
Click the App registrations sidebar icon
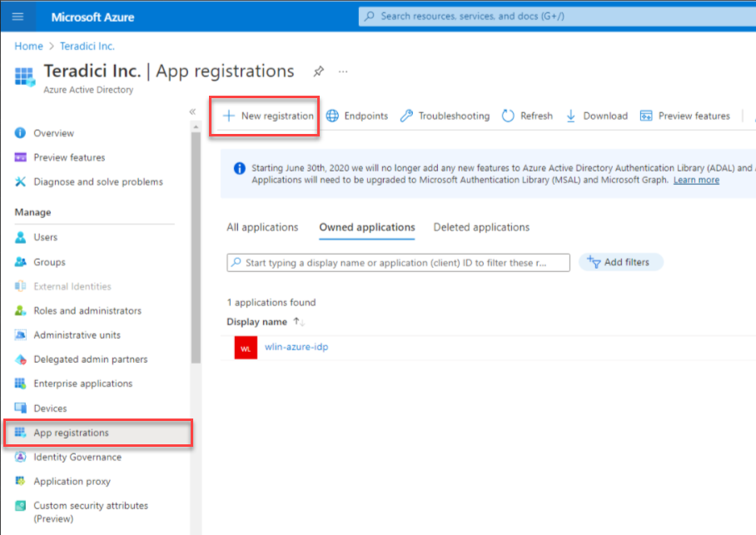click(20, 433)
